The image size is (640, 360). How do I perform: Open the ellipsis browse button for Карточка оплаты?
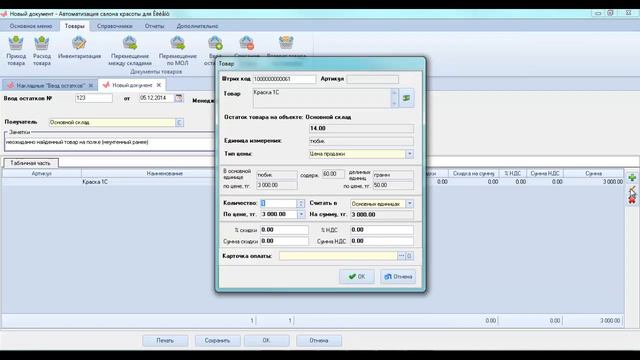401,256
